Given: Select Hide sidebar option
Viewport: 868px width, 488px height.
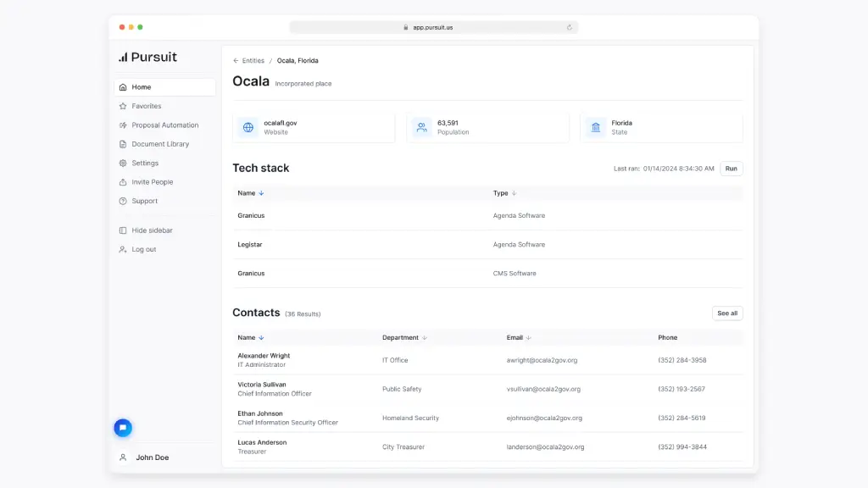Looking at the screenshot, I should pyautogui.click(x=165, y=230).
